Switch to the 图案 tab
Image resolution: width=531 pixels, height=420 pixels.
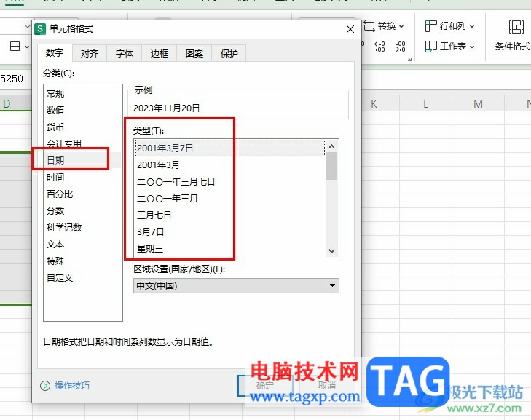(194, 53)
